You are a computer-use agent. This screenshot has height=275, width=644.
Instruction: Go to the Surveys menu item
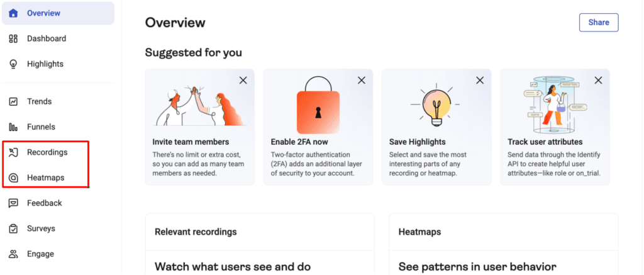pyautogui.click(x=41, y=228)
